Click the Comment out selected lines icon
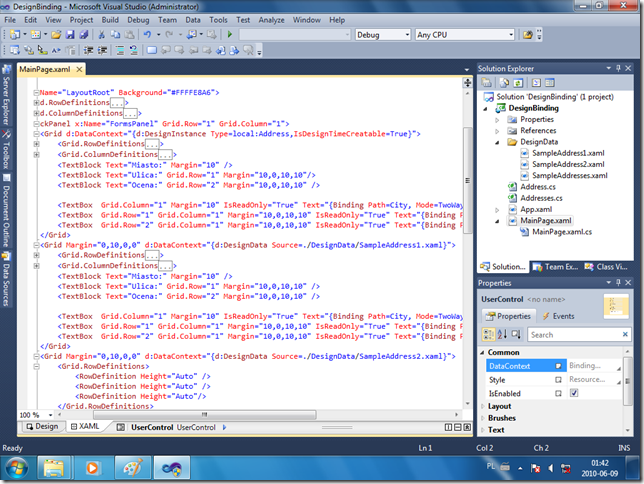Screen dimensions: 644x484 click(120, 51)
